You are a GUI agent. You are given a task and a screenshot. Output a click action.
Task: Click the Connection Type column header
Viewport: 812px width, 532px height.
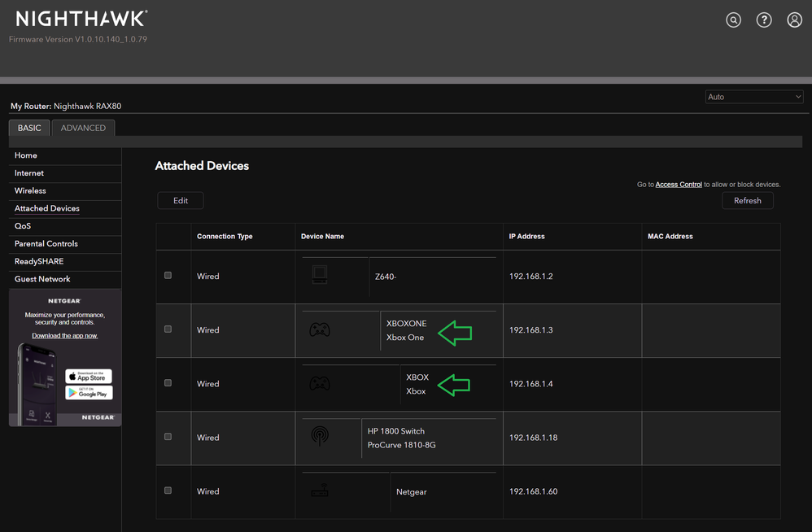click(225, 237)
